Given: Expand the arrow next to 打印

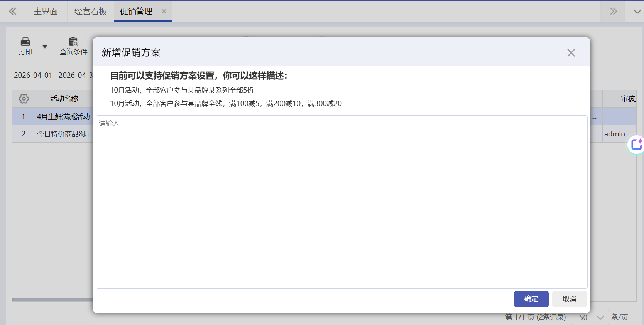Looking at the screenshot, I should tap(45, 47).
